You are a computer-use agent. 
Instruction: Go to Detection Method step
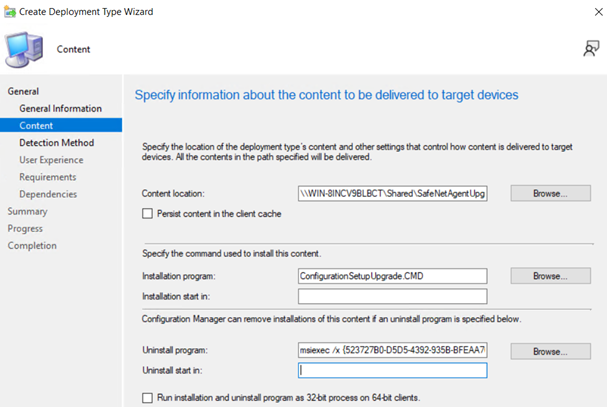[x=56, y=143]
